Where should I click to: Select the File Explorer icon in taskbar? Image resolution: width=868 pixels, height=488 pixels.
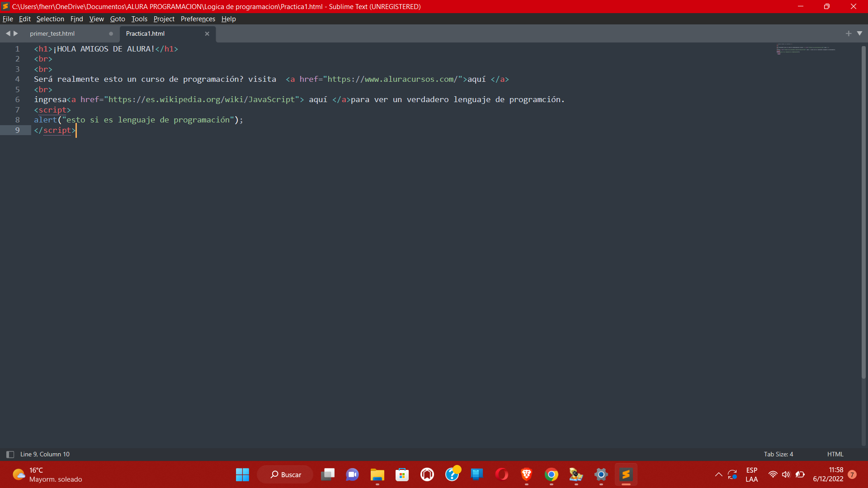(x=378, y=474)
